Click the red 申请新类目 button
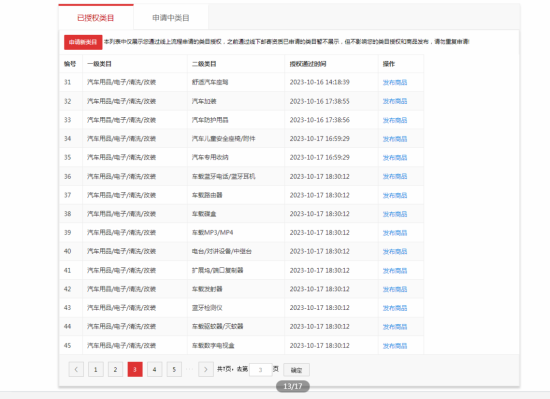The width and height of the screenshot is (550, 399). tap(83, 42)
